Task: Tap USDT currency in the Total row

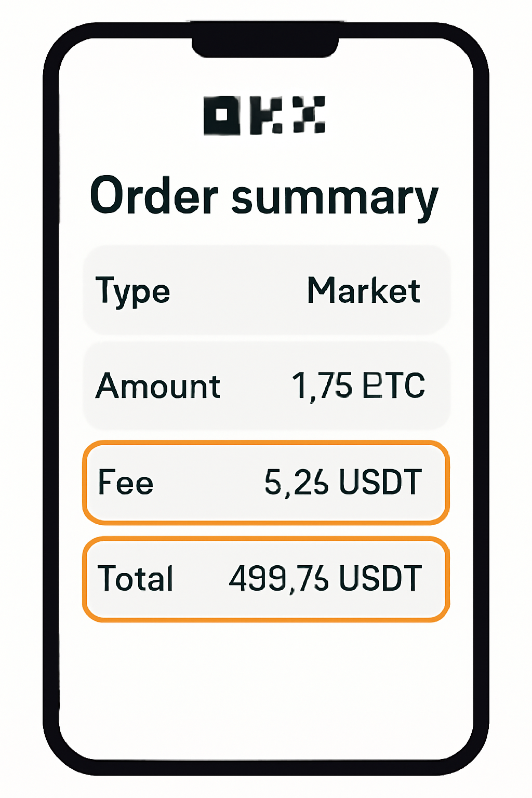Action: [x=380, y=579]
